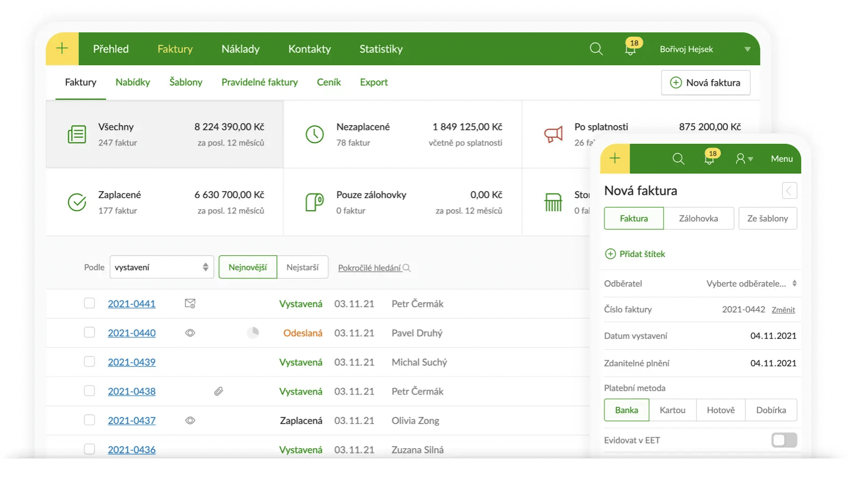Click the Storno shredder icon
Viewport: 868px width, 487px height.
[553, 202]
